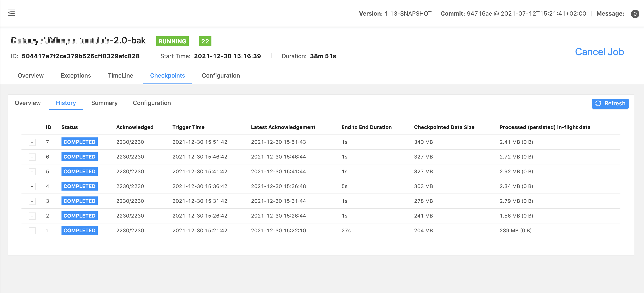This screenshot has height=293, width=644.
Task: Expand details of checkpoint 1
Action: [x=32, y=230]
